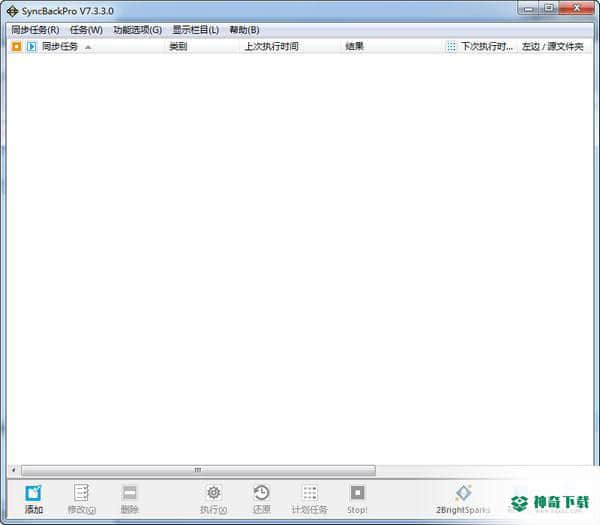Sort by the 同步任务 column header
This screenshot has width=600, height=525.
pos(60,47)
